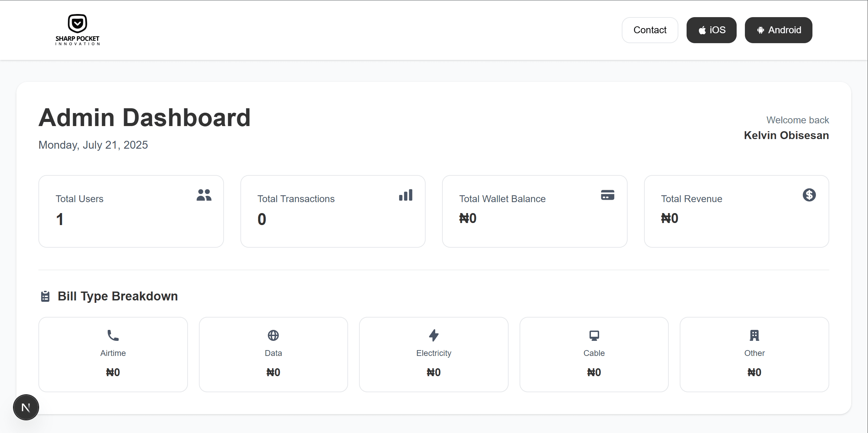The height and width of the screenshot is (433, 868).
Task: Click the Electricity lightning bolt icon
Action: [433, 335]
